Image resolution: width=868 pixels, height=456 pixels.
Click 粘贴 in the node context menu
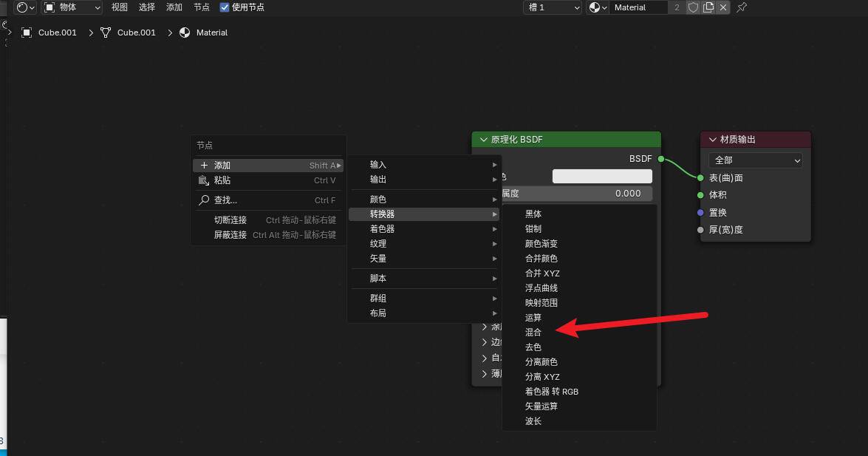coord(222,180)
